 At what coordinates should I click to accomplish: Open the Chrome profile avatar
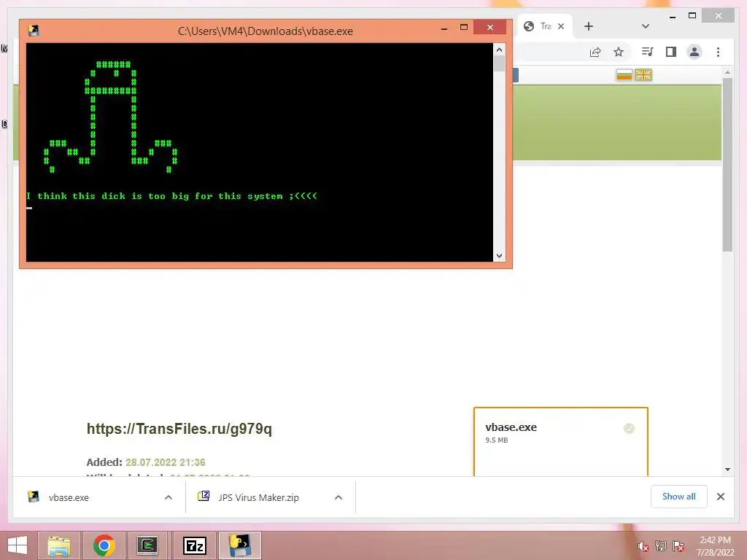(694, 52)
